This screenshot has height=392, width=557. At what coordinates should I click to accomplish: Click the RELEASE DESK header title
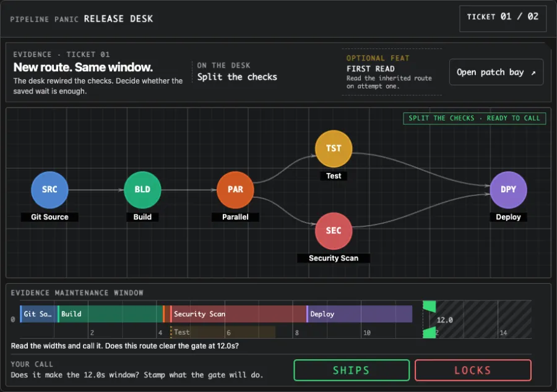(118, 19)
